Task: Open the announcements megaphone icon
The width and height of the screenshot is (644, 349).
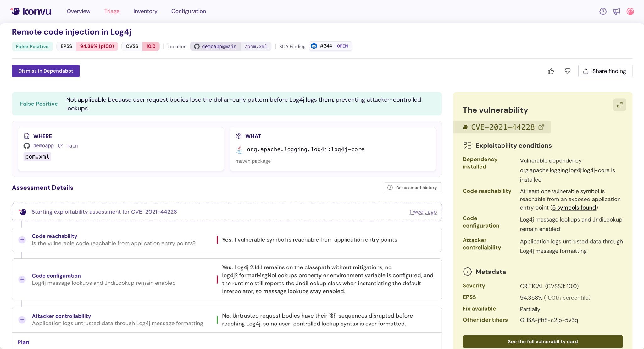Action: point(616,12)
